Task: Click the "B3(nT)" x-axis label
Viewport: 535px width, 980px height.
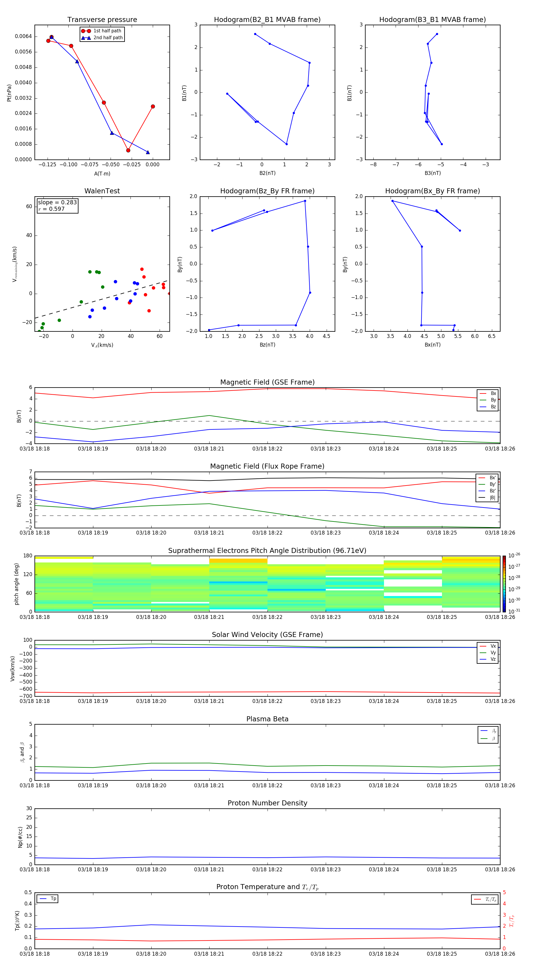Action: point(432,173)
